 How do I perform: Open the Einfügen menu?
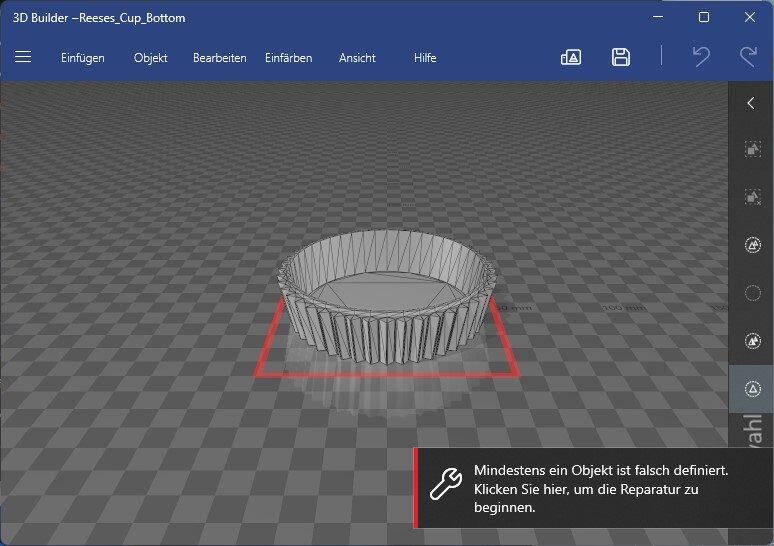coord(82,58)
